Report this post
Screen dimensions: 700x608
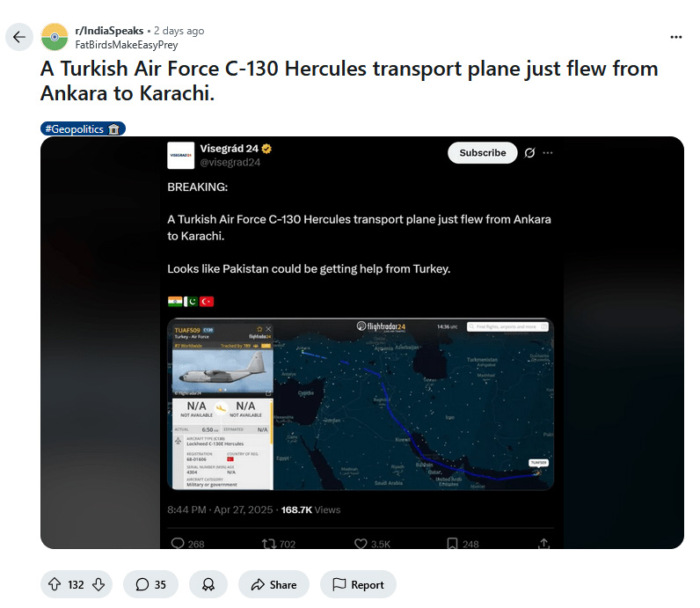[x=358, y=584]
